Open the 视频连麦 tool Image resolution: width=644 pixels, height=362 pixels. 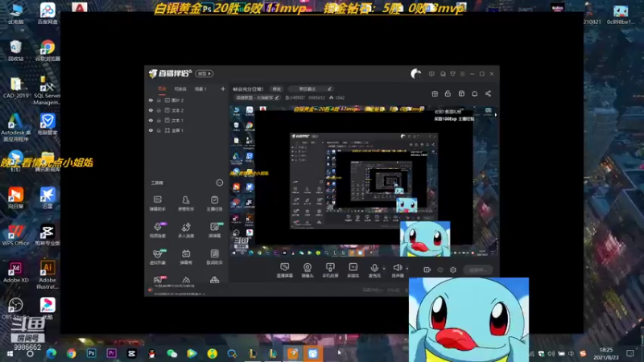click(157, 230)
